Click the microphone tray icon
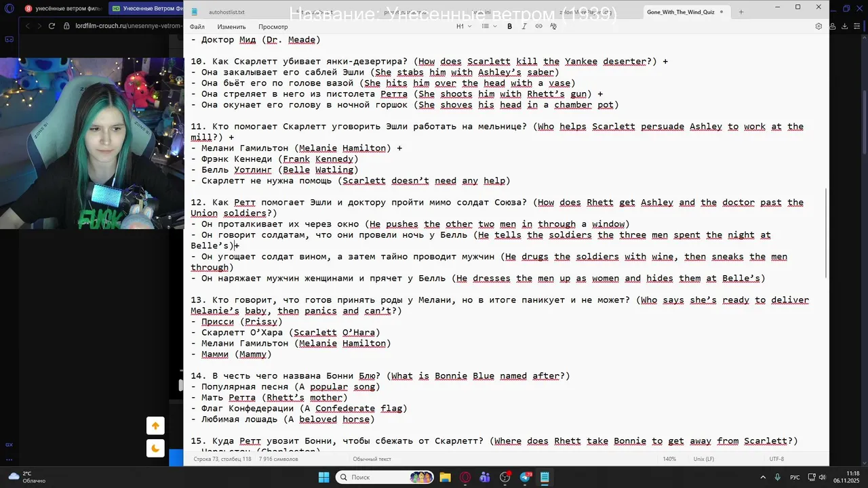The image size is (868, 488). point(777,477)
